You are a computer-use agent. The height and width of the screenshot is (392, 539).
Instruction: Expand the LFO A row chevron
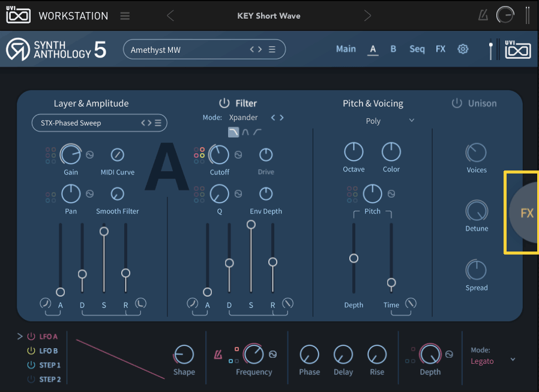tap(20, 336)
